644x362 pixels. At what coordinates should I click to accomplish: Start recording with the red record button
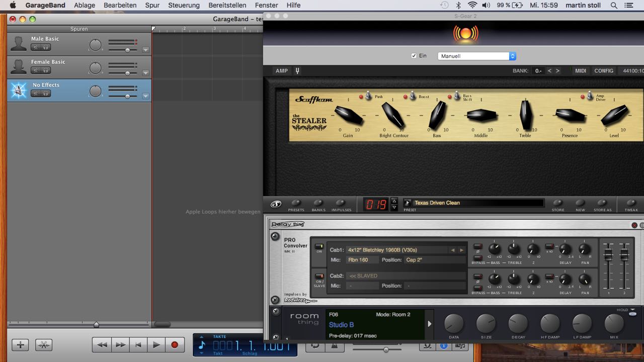click(x=175, y=345)
